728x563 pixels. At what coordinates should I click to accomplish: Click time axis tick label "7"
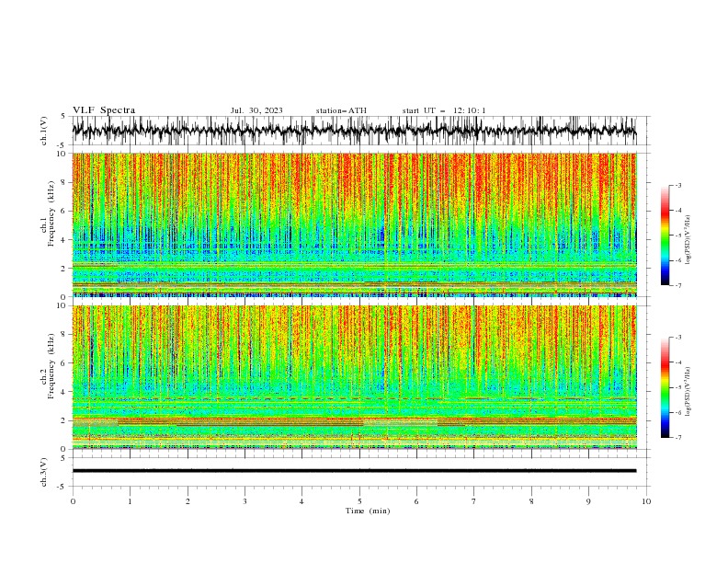474,501
